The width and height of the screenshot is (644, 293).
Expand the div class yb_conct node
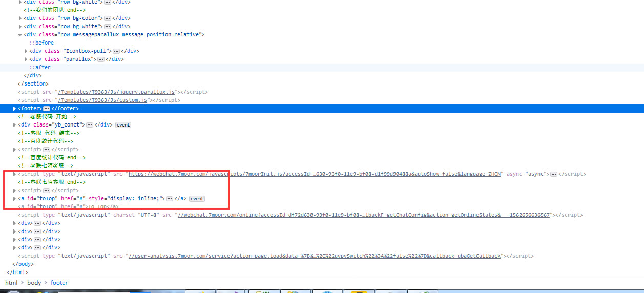pyautogui.click(x=15, y=125)
